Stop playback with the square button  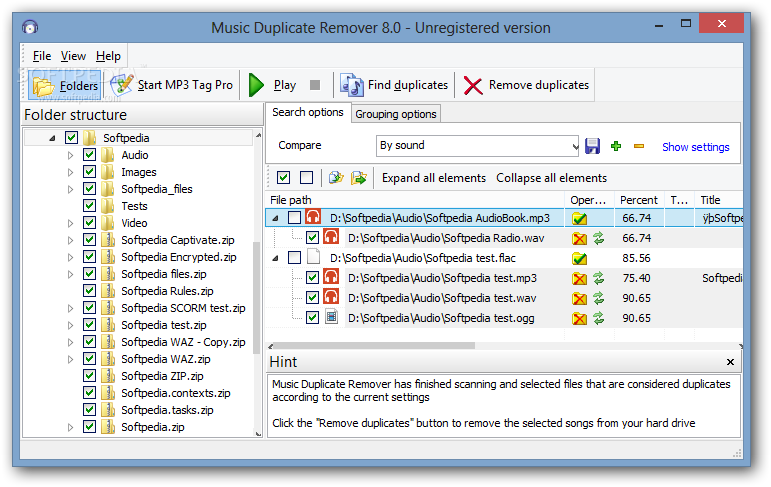pos(315,85)
